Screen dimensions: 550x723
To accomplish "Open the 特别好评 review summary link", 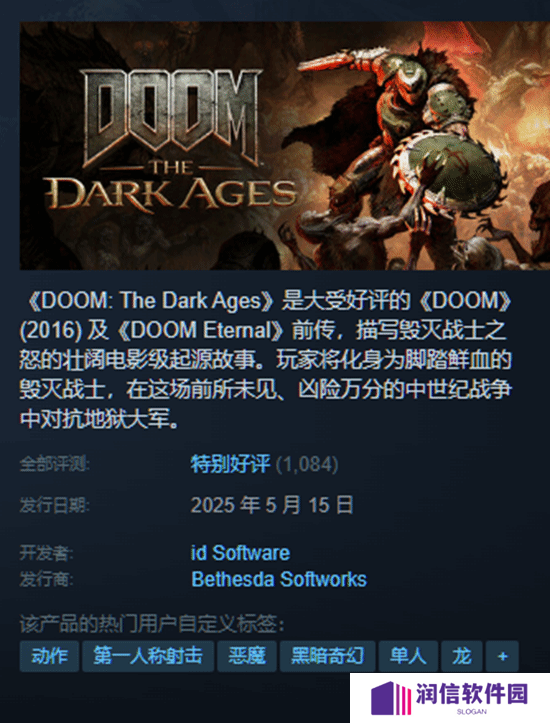I will click(x=231, y=464).
